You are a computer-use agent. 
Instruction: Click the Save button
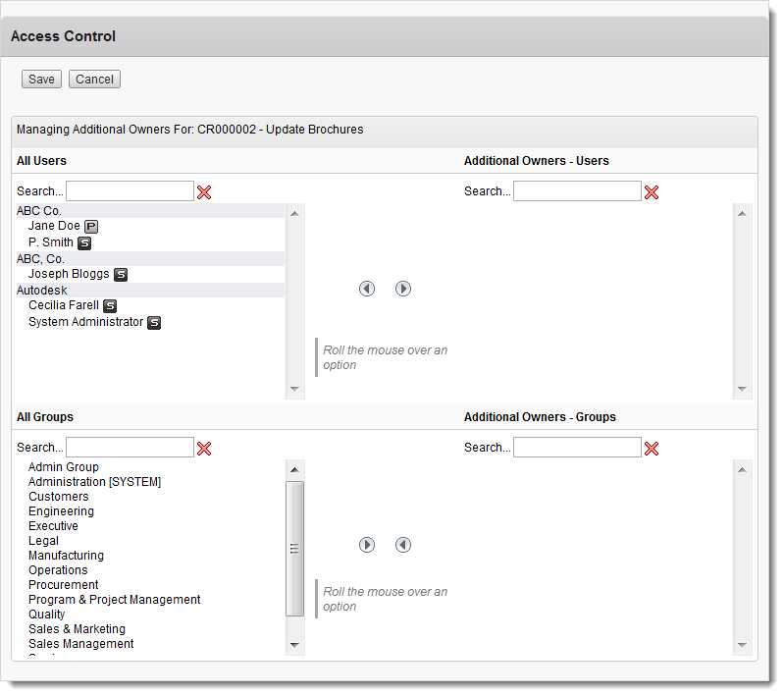tap(41, 80)
